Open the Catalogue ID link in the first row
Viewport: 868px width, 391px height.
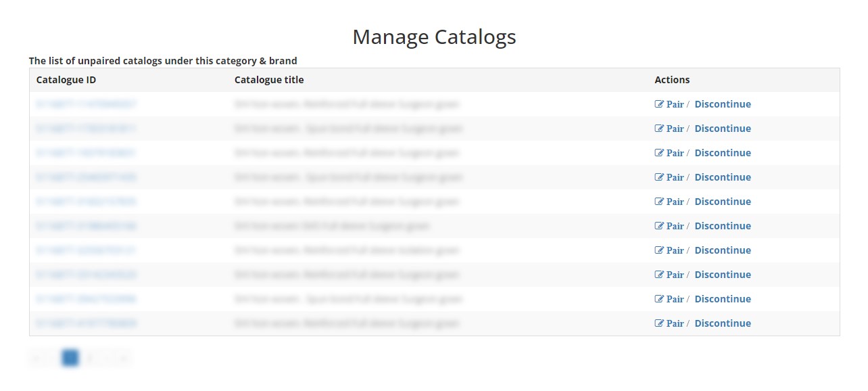[x=85, y=103]
